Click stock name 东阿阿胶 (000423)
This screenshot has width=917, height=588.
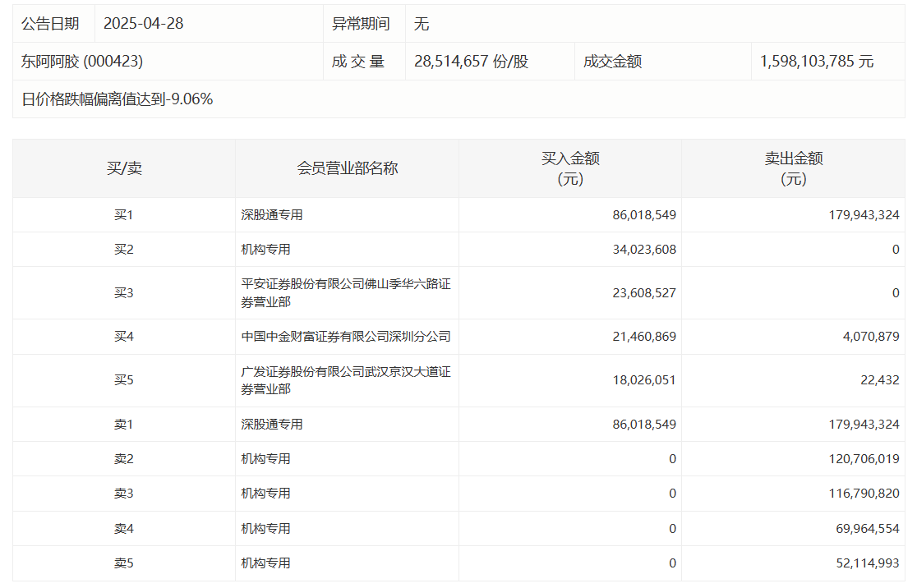[82, 62]
